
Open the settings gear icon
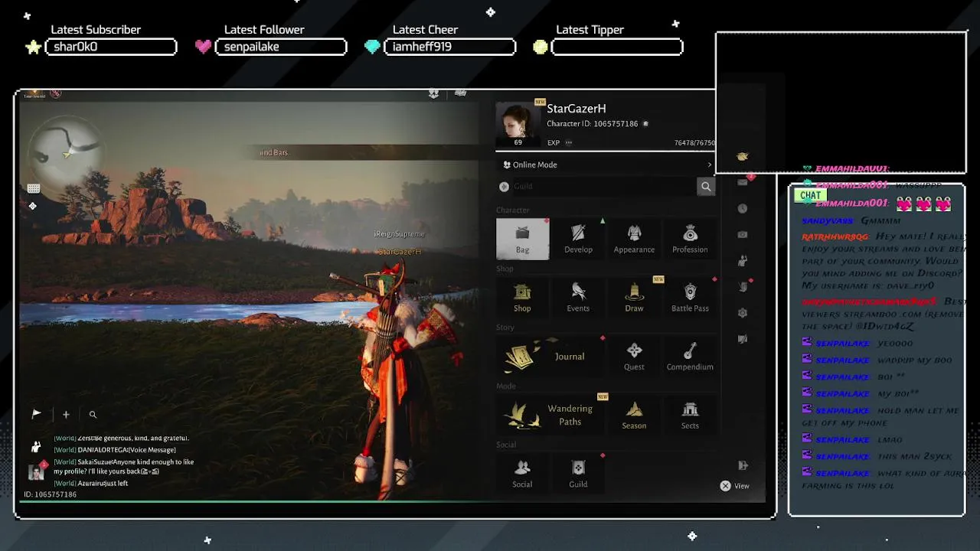742,313
